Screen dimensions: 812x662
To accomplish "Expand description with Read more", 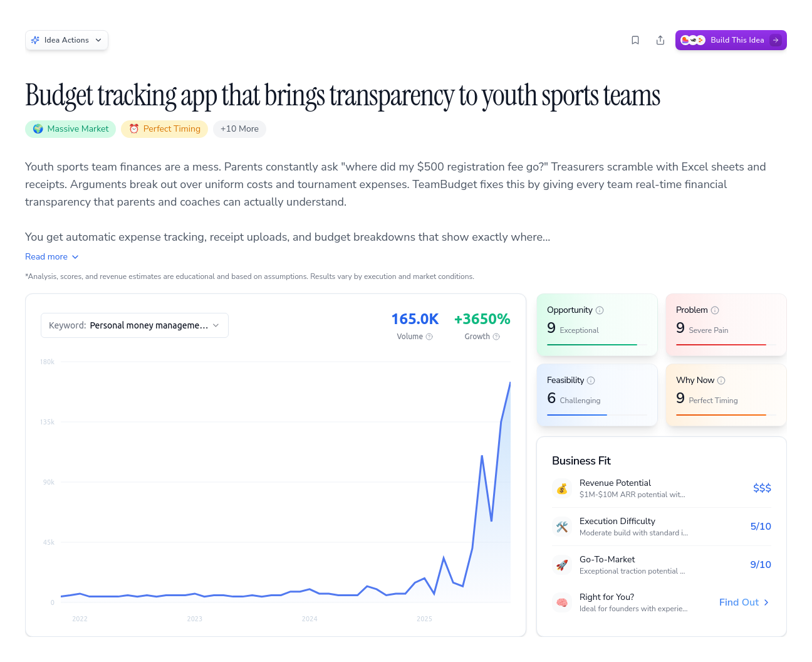I will [52, 257].
